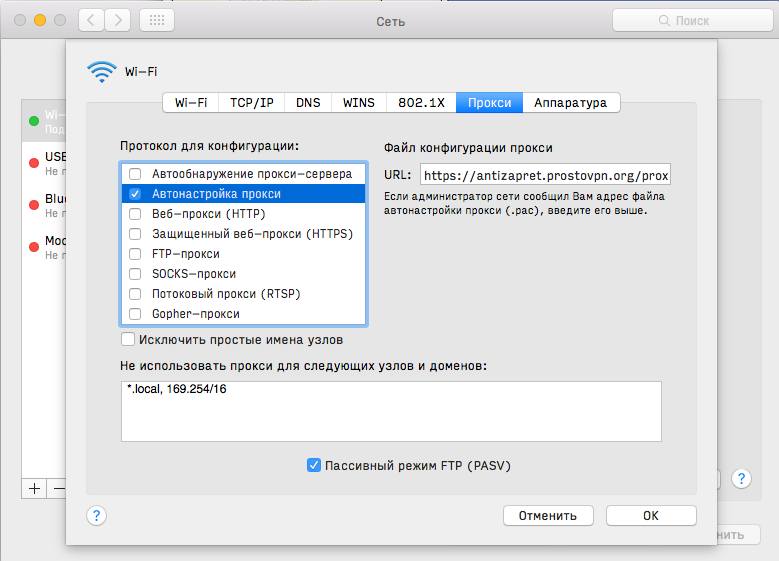The image size is (779, 561).
Task: Click the forward navigation arrow
Action: point(118,20)
